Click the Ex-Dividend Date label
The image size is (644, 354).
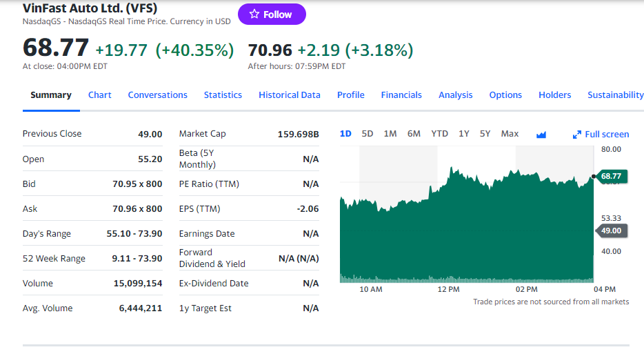(x=214, y=284)
